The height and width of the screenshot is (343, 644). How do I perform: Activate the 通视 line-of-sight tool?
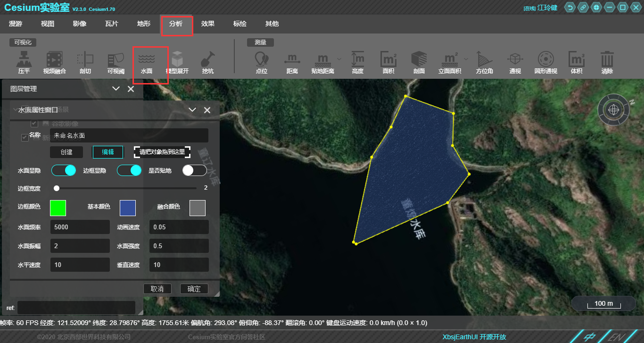515,63
